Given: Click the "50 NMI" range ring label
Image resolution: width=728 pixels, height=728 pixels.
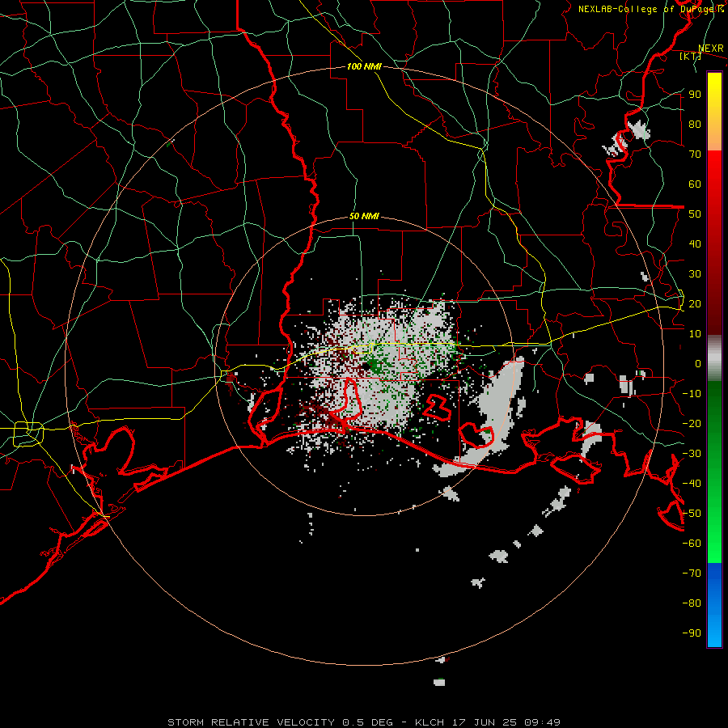Looking at the screenshot, I should pos(365,216).
